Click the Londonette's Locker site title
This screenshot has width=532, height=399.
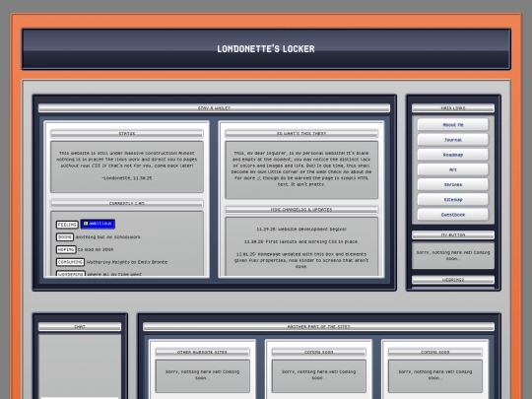tap(266, 49)
